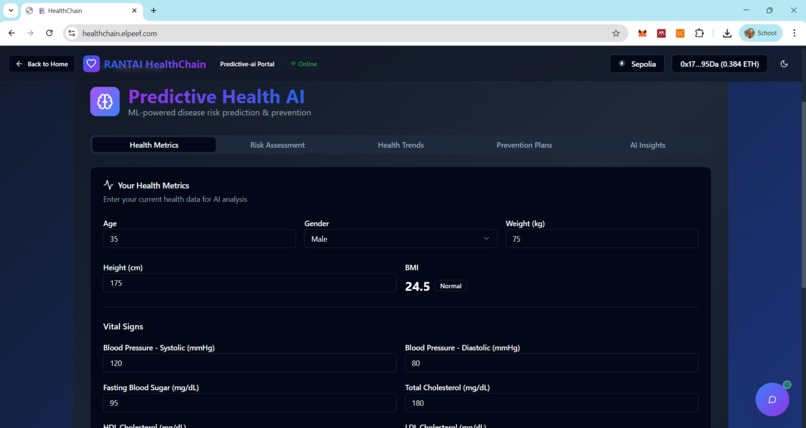Viewport: 806px width, 428px height.
Task: Click the Vital Signs heading
Action: (x=123, y=327)
